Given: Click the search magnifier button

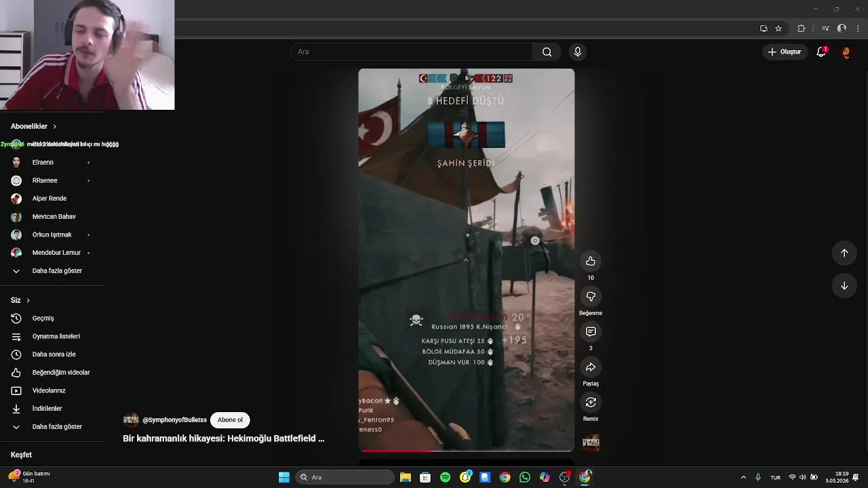Looking at the screenshot, I should [547, 52].
